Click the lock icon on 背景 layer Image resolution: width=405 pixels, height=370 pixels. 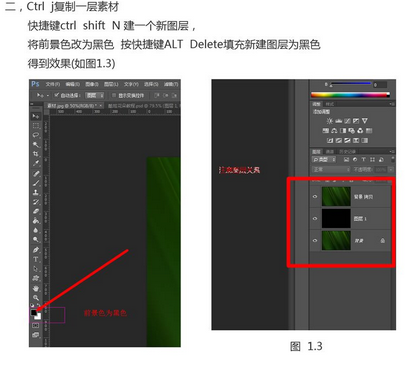click(383, 240)
